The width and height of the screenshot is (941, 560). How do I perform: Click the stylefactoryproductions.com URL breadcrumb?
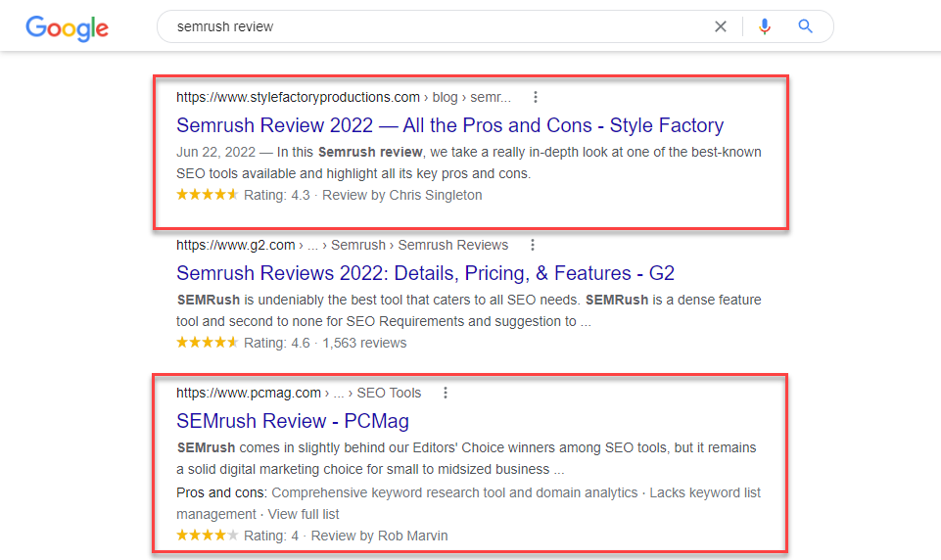coord(344,97)
